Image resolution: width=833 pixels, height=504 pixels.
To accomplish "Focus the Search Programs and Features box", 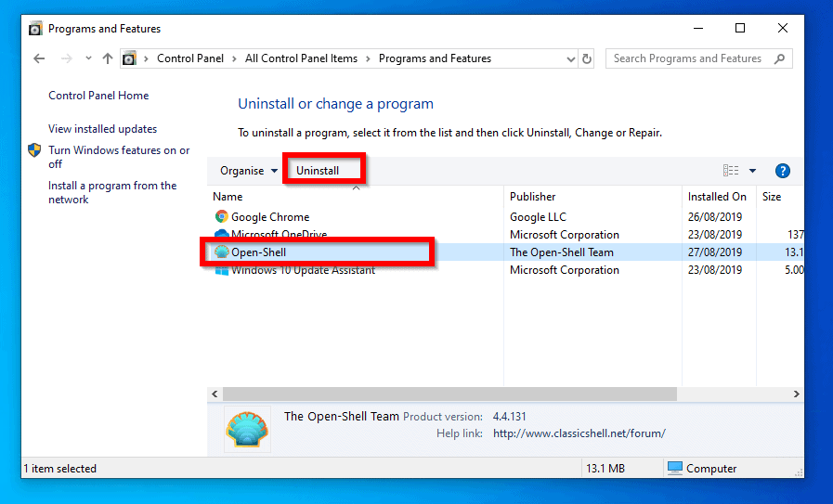I will point(698,58).
